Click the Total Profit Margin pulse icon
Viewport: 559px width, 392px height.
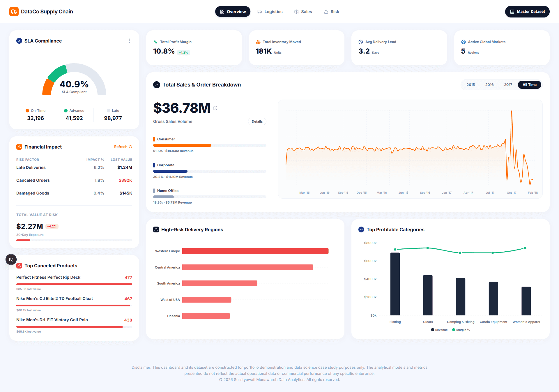point(155,42)
